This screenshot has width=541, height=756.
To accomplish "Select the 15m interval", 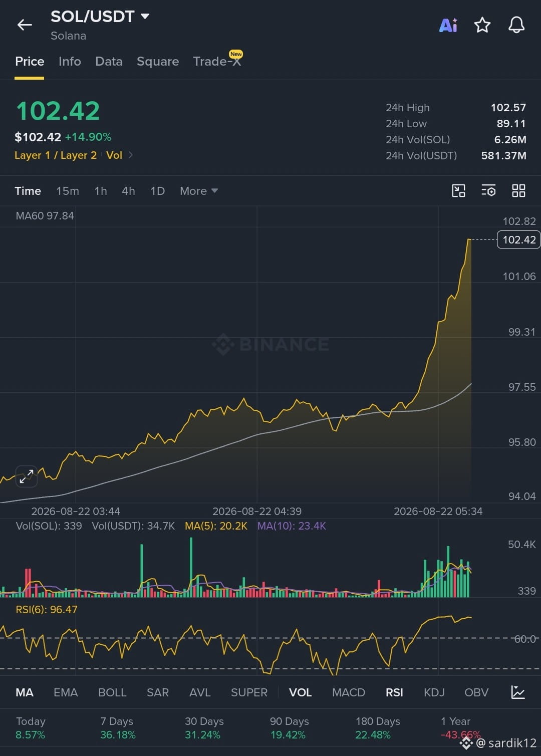I will tap(68, 191).
